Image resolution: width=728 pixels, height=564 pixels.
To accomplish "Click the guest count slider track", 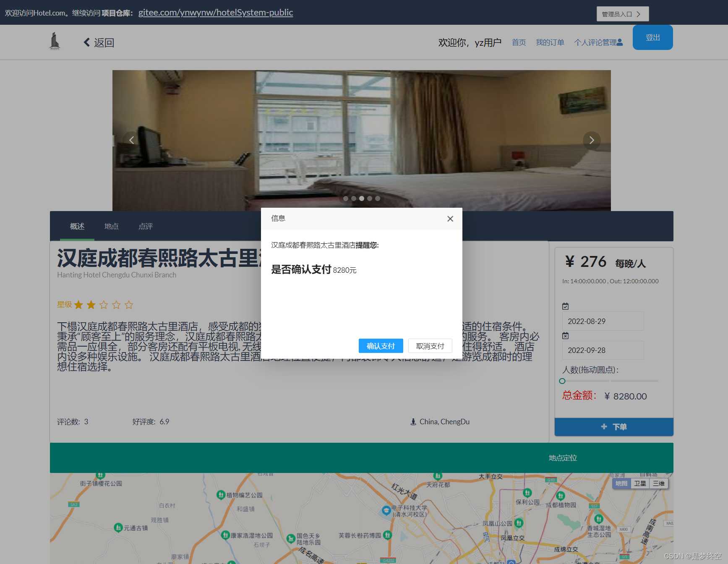I will pos(610,381).
